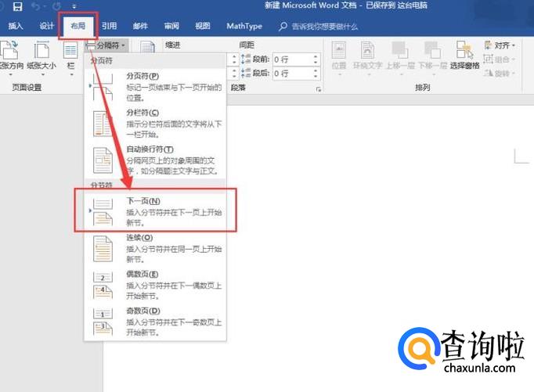The width and height of the screenshot is (534, 392).
Task: Insert a 分页符 page break
Action: (155, 87)
